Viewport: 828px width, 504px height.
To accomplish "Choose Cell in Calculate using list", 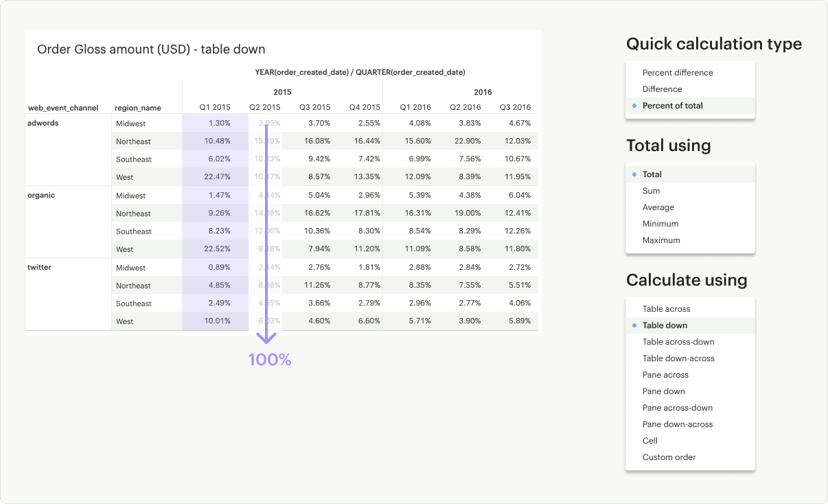I will click(649, 441).
